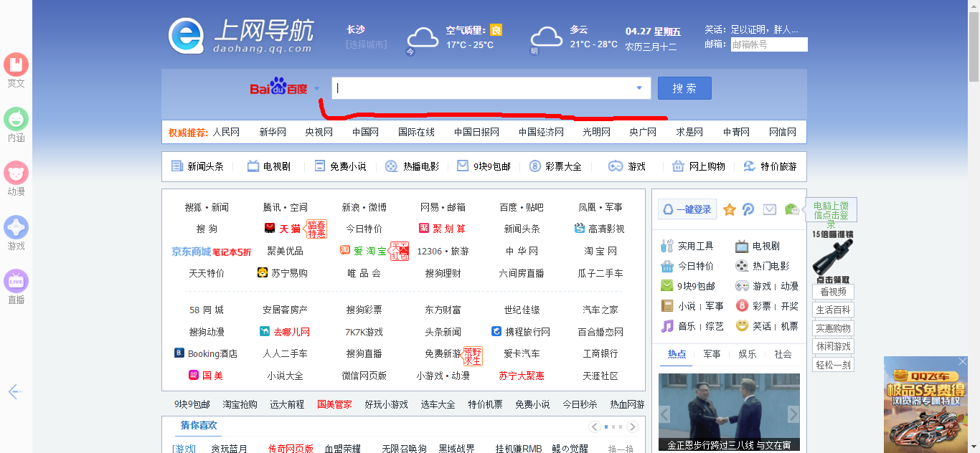The image size is (980, 453).
Task: Switch to the 军事 news tab
Action: click(712, 354)
